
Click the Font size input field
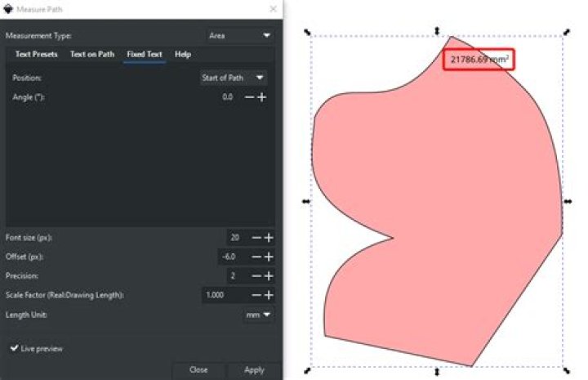tap(237, 238)
